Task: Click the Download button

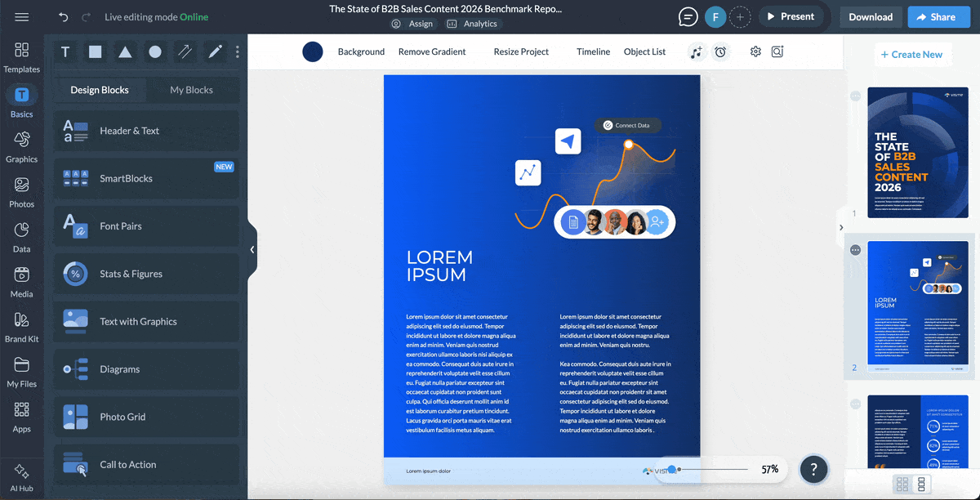Action: point(871,16)
